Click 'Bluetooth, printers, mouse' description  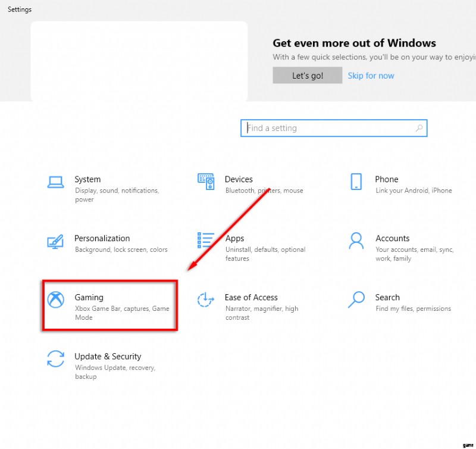[x=264, y=191]
